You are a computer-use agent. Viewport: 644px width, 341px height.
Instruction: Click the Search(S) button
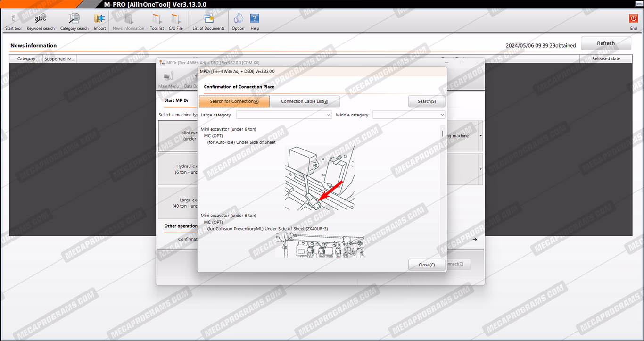click(x=426, y=101)
